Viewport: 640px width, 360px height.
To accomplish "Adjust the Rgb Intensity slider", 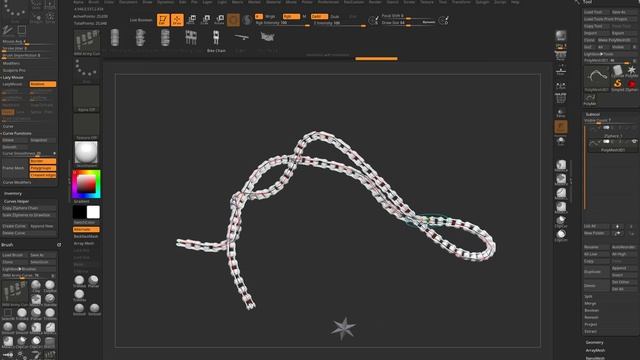I will 282,23.
